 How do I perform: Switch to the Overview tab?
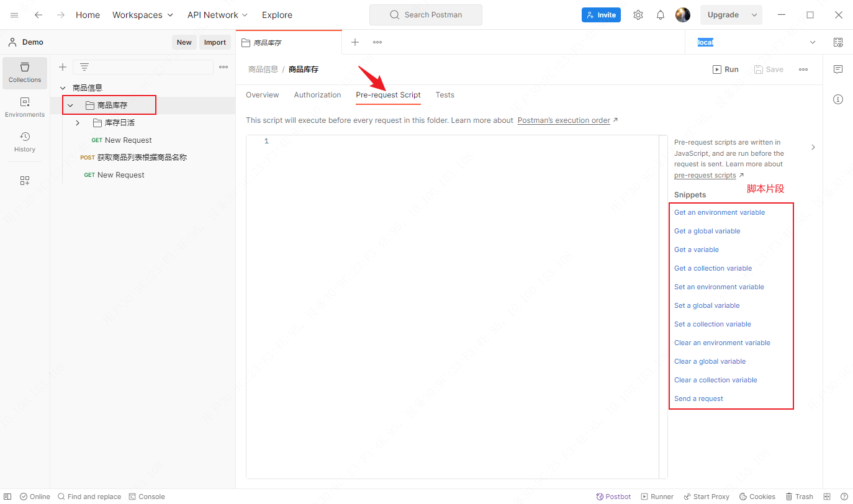coord(263,95)
